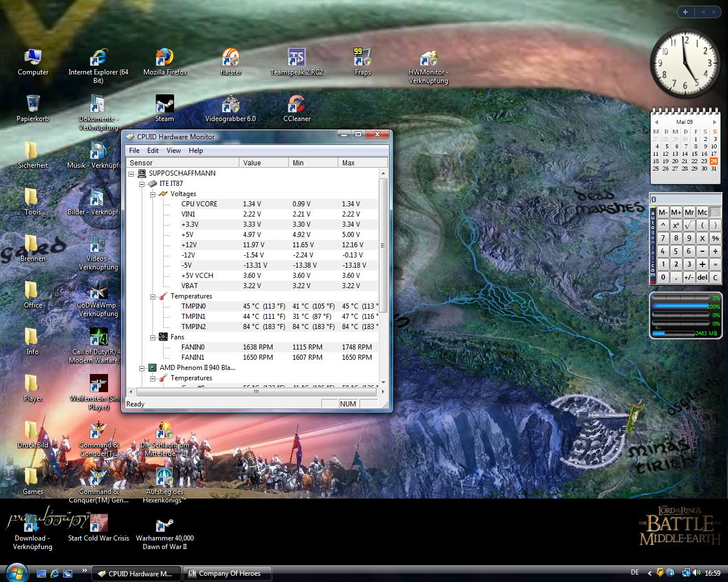Viewport: 728px width, 582px height.
Task: Open the Help menu in Hardware Monitor
Action: pos(196,151)
